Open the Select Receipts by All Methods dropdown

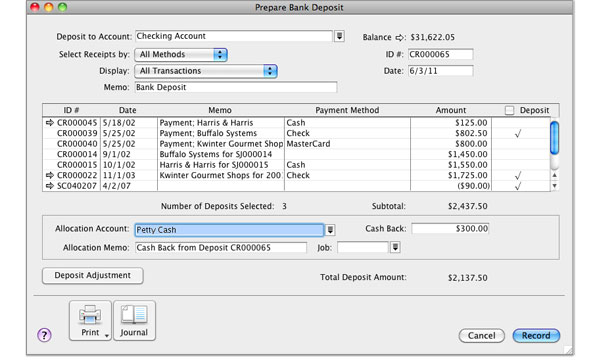(181, 55)
